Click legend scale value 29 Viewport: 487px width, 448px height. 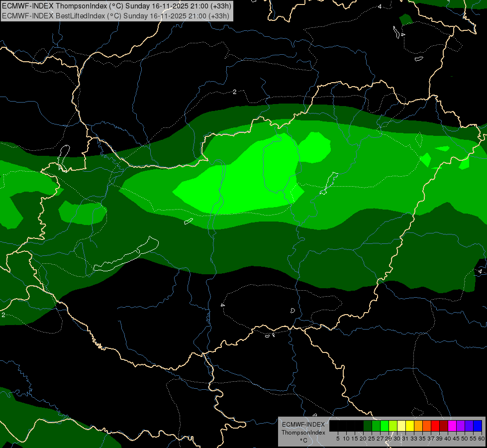(x=388, y=439)
